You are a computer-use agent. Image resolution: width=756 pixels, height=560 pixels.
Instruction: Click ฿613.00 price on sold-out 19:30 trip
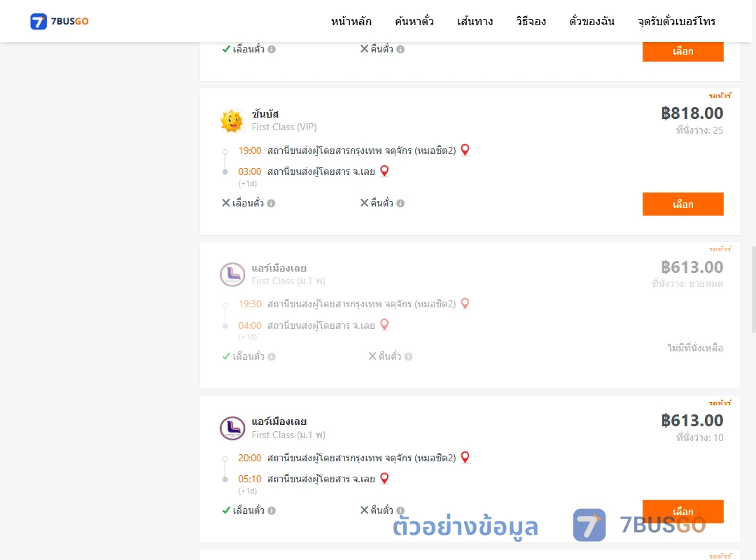coord(692,267)
